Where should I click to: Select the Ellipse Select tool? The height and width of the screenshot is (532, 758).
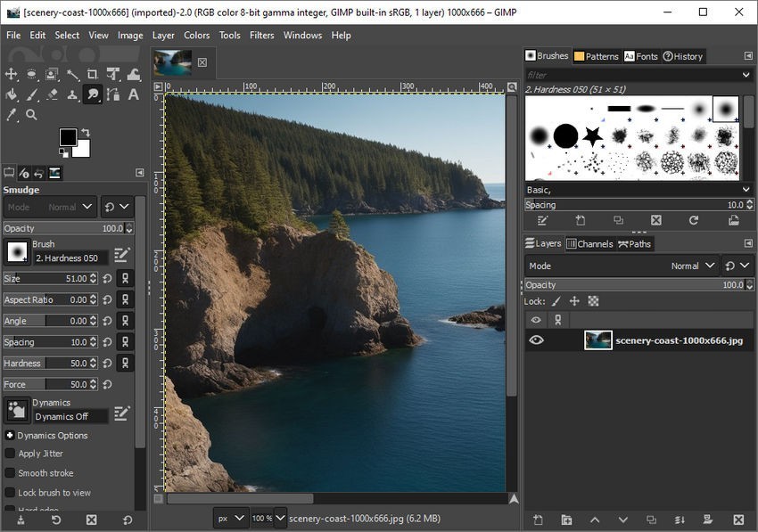(31, 74)
